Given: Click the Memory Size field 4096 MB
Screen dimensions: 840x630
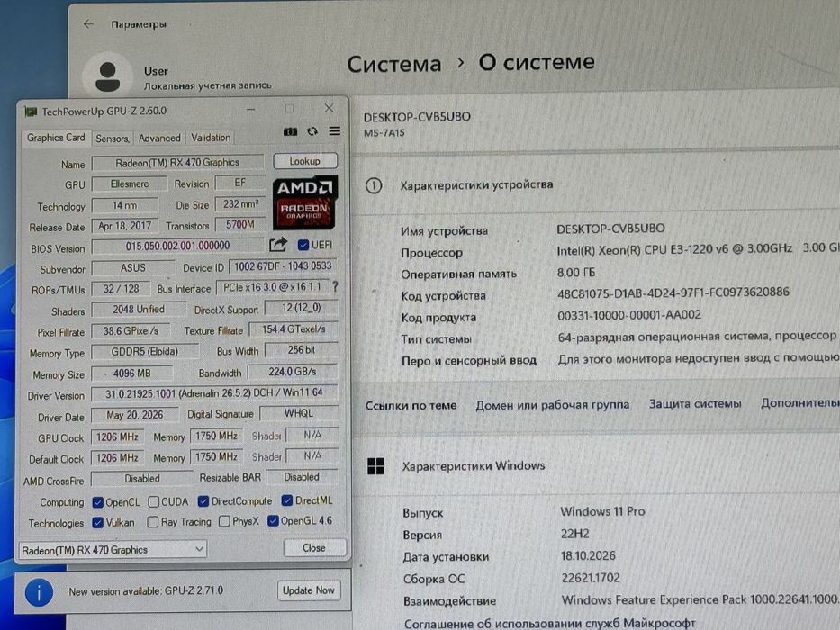Looking at the screenshot, I should coord(131,373).
